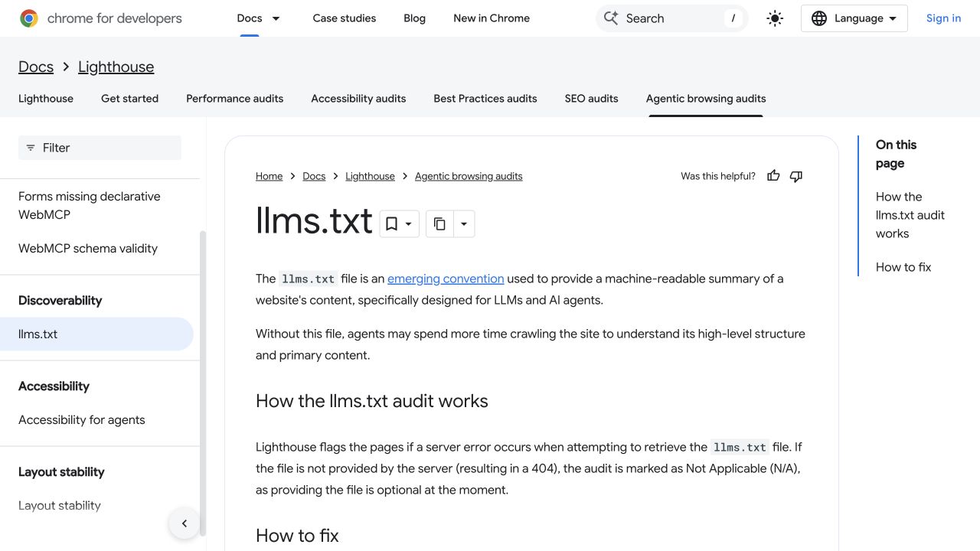Switch to the Best Practices audits tab
Image resolution: width=980 pixels, height=551 pixels.
pyautogui.click(x=485, y=99)
